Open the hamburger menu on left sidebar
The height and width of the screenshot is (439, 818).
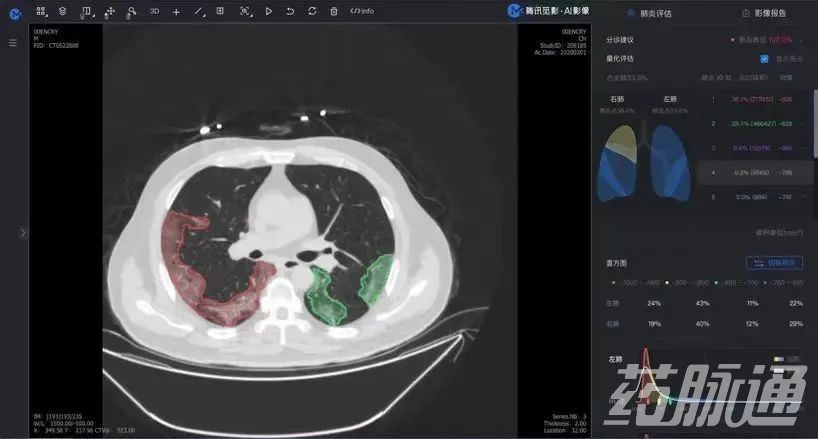pyautogui.click(x=13, y=43)
